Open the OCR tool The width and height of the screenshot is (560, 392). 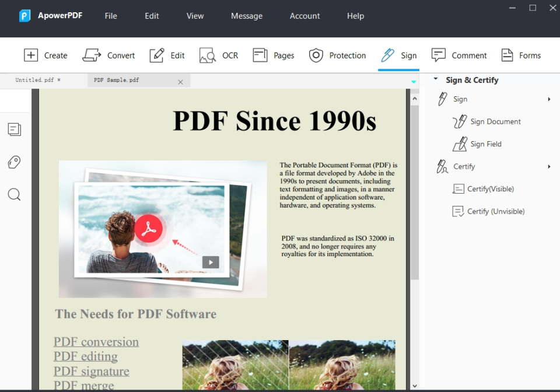point(219,55)
